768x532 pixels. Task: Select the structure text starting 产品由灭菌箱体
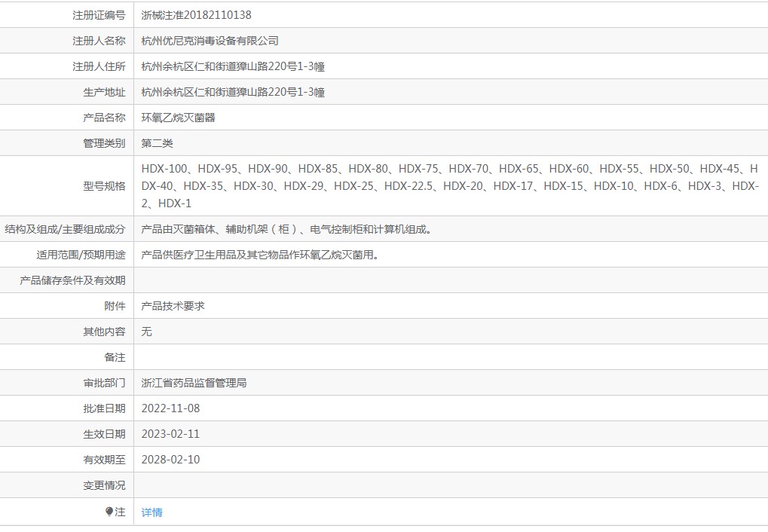(x=286, y=229)
